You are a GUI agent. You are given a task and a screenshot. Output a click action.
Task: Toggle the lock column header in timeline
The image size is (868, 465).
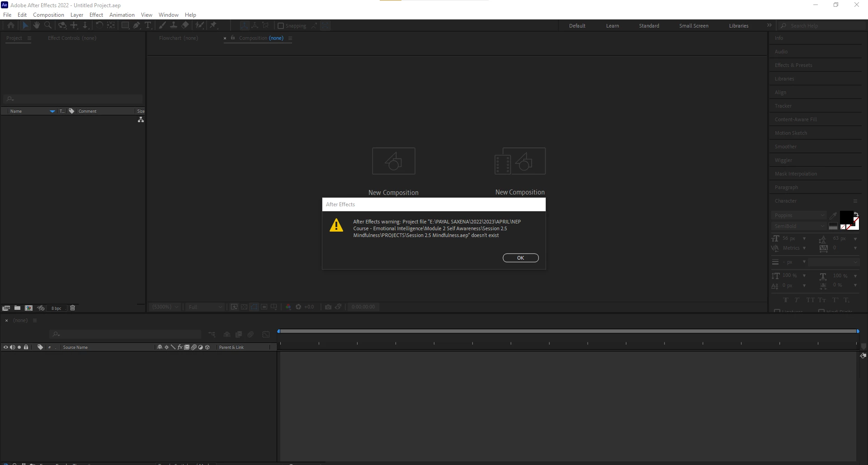tap(26, 347)
